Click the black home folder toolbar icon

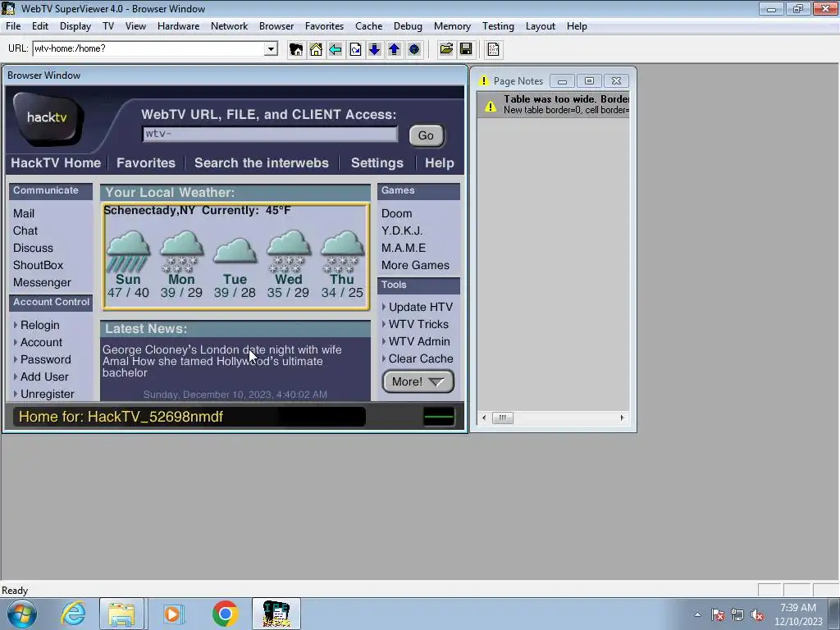(295, 50)
